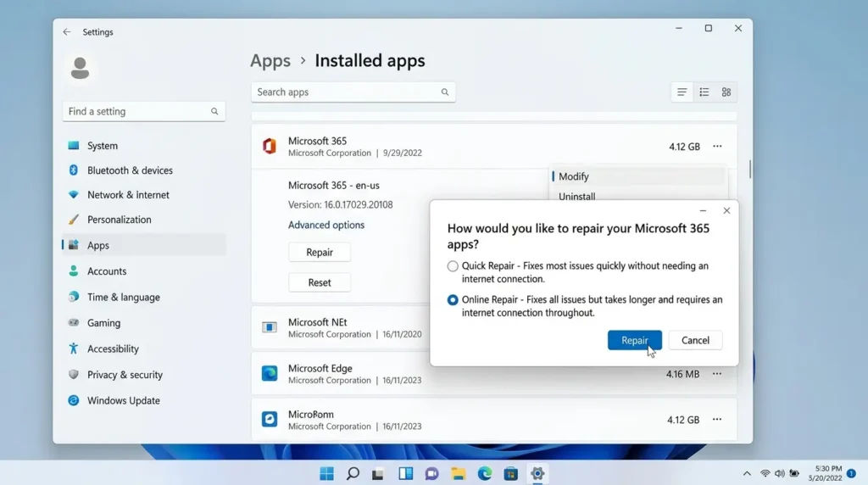The image size is (868, 485).
Task: Open Widgets on the taskbar
Action: tap(406, 473)
